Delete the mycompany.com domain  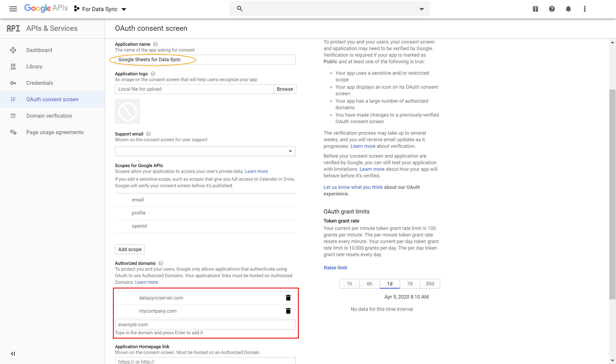point(288,311)
